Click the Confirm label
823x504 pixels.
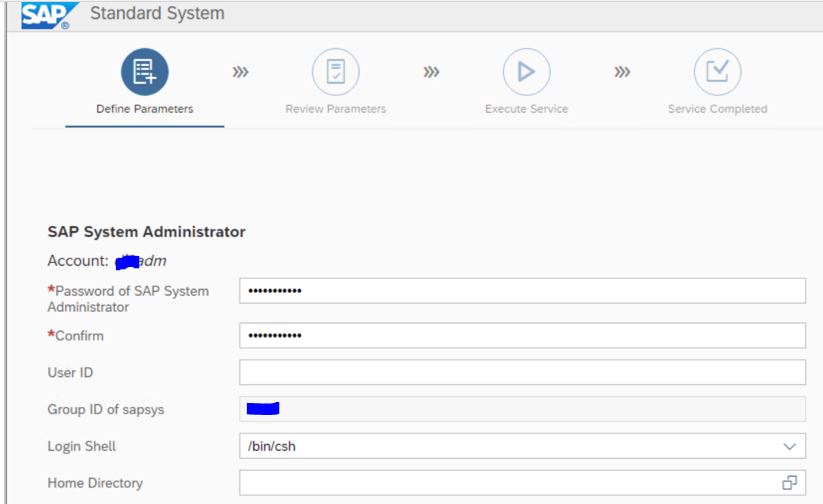76,335
